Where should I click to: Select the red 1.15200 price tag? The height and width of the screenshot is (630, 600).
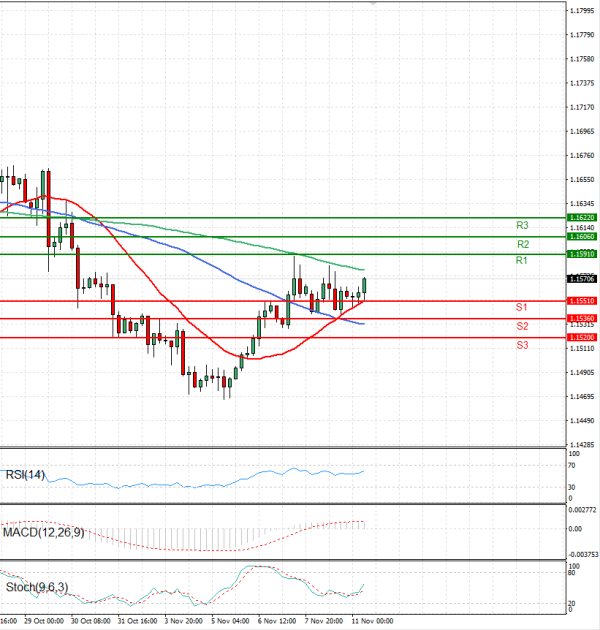[x=581, y=338]
